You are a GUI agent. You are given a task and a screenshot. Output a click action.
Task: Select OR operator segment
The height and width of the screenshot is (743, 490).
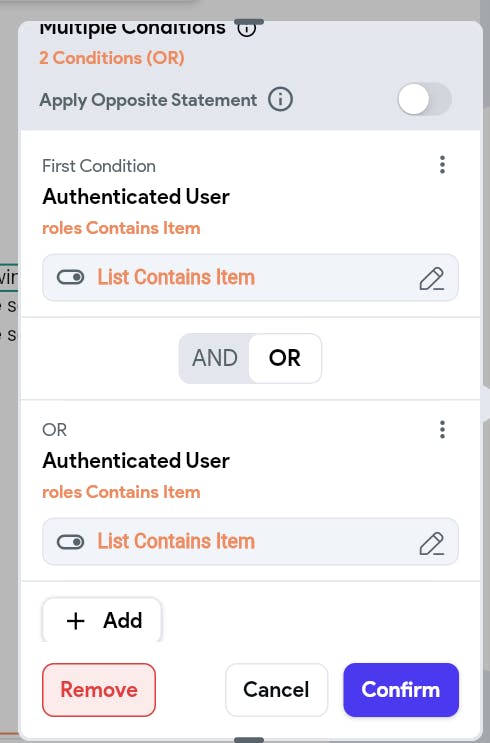pos(285,358)
